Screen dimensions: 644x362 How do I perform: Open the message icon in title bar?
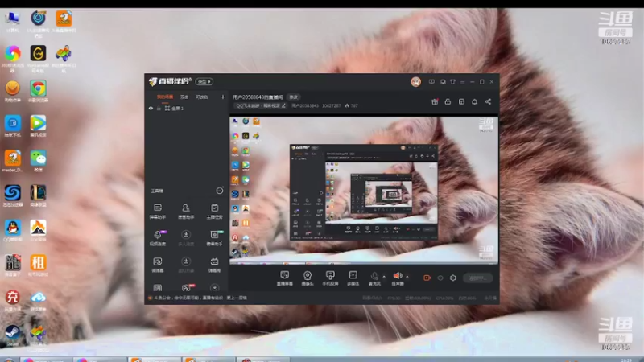(443, 82)
